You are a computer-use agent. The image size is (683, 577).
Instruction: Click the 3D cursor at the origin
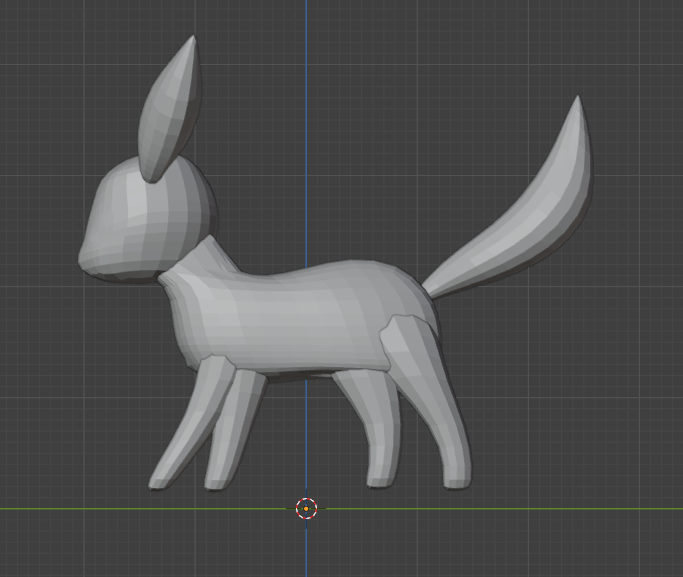click(307, 508)
